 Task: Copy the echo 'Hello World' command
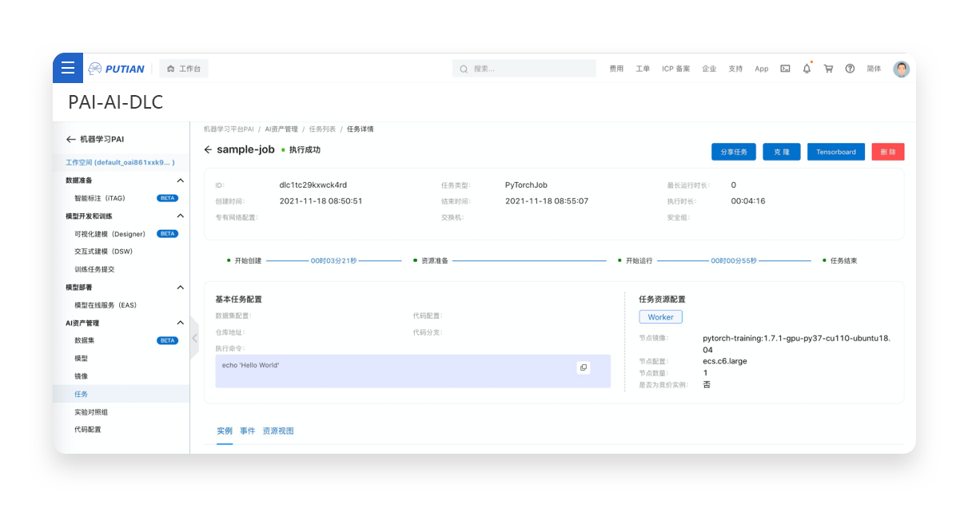click(584, 367)
